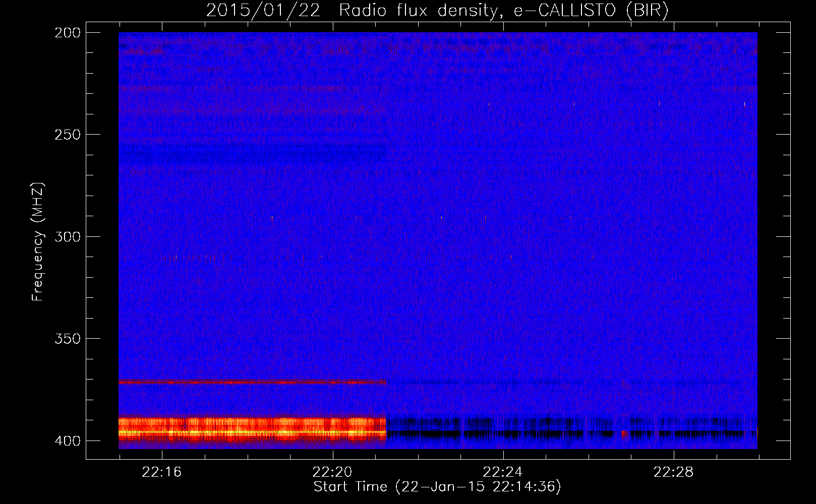The image size is (816, 504).
Task: Click the 200 frequency tick label
Action: (68, 32)
